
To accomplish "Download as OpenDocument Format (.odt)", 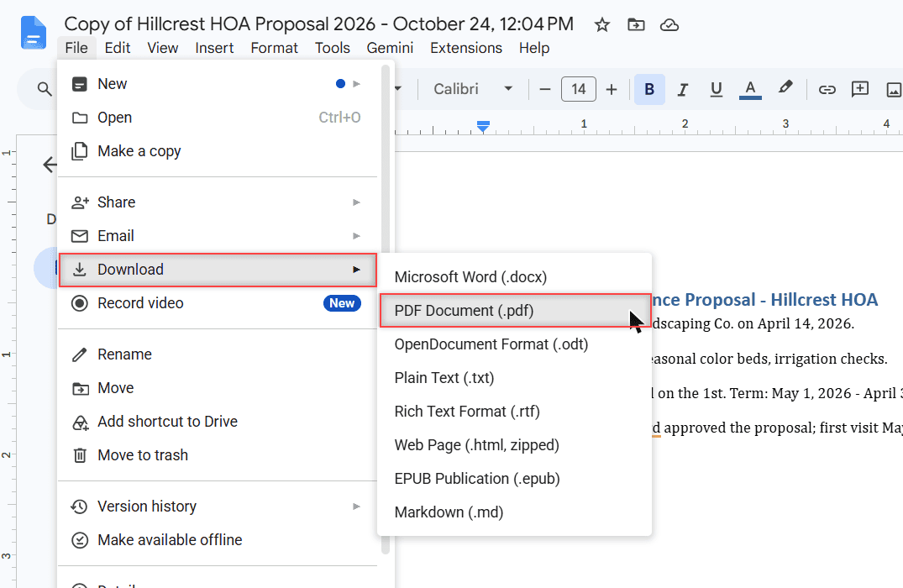I will point(515,344).
